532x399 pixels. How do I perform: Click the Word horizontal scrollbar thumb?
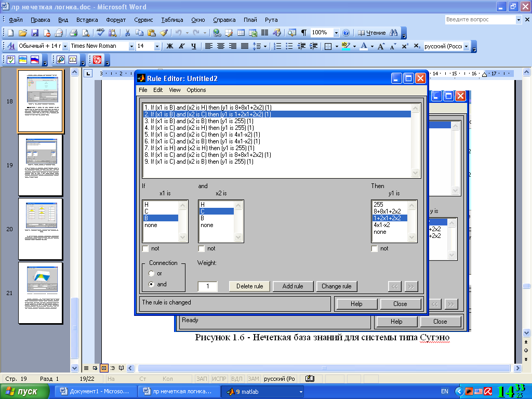(x=324, y=368)
